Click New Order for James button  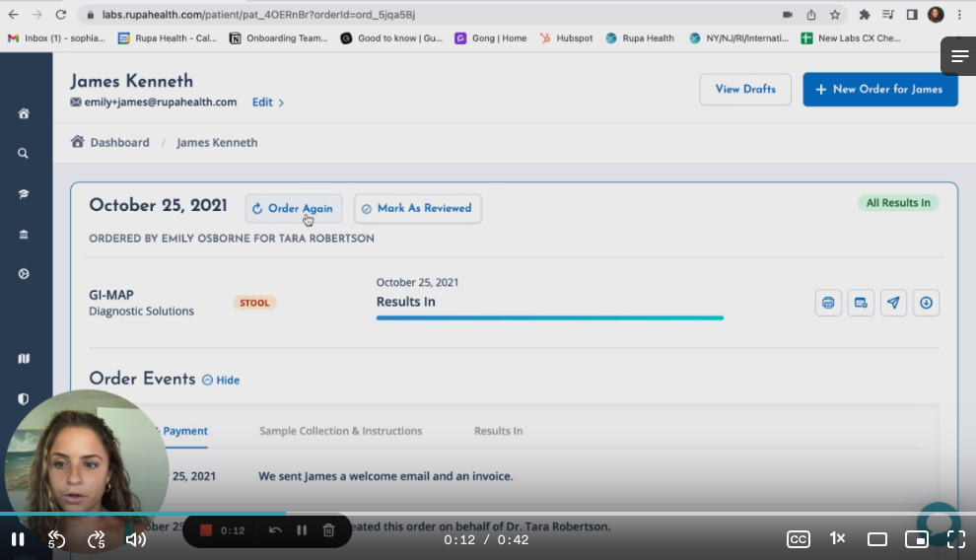pos(879,89)
